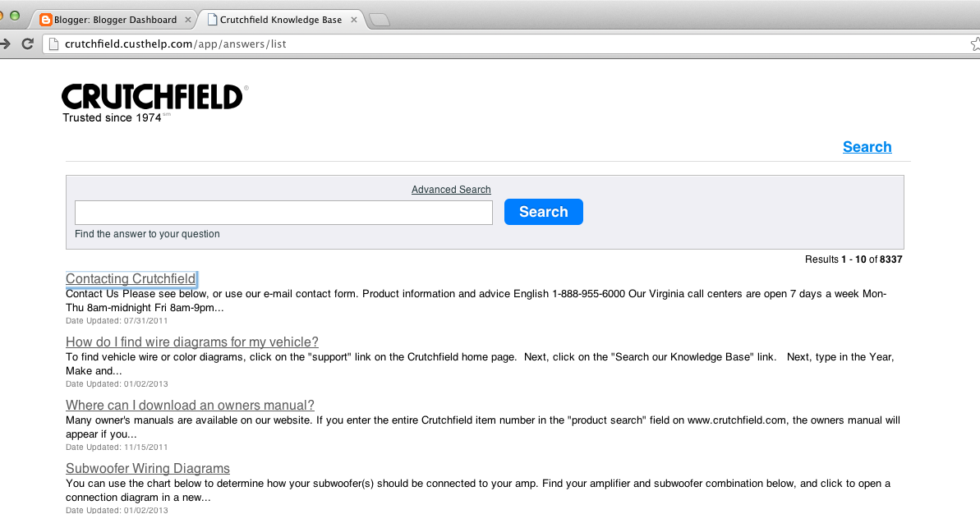Open the Subwoofer Wiring Diagrams article
Image resolution: width=980 pixels, height=514 pixels.
point(148,468)
